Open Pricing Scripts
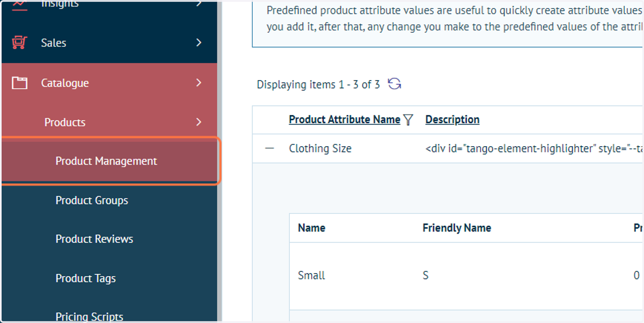This screenshot has width=644, height=323. coord(90,317)
